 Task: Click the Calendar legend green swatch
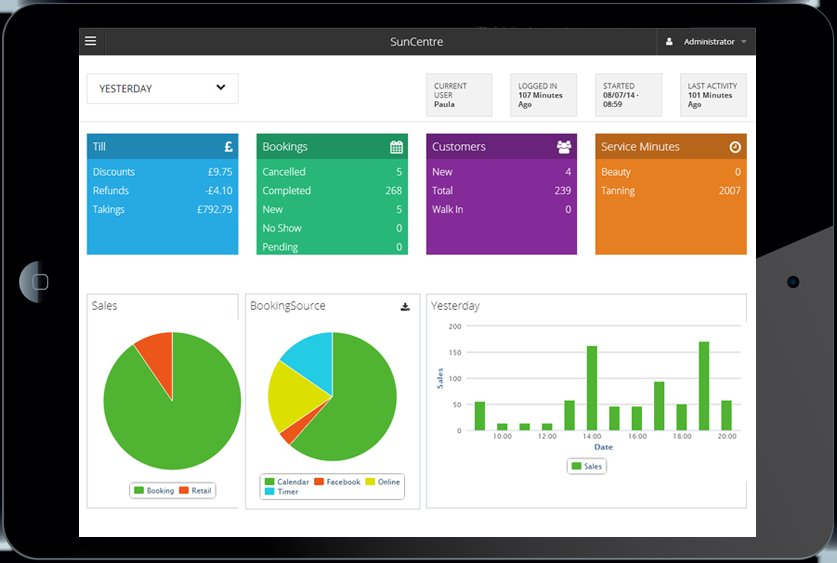click(x=270, y=481)
